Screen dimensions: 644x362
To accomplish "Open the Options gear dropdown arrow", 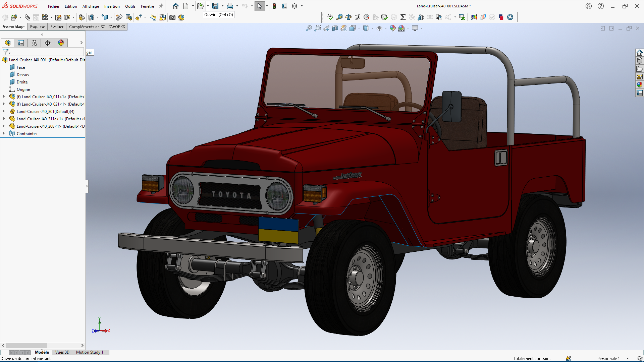I will [x=302, y=6].
